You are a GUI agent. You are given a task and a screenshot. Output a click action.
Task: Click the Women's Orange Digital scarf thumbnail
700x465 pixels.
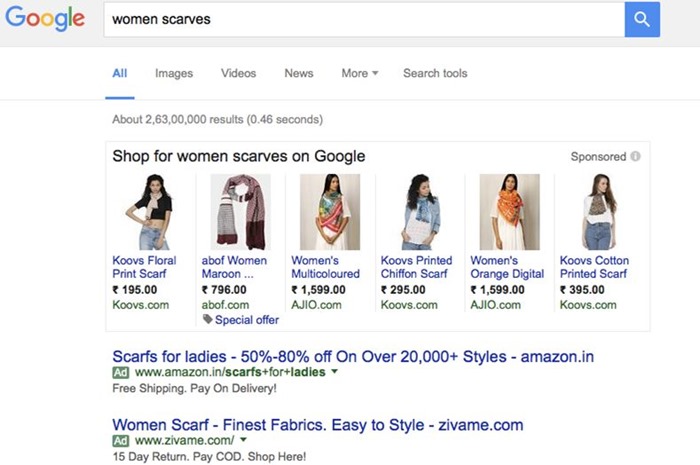point(509,211)
